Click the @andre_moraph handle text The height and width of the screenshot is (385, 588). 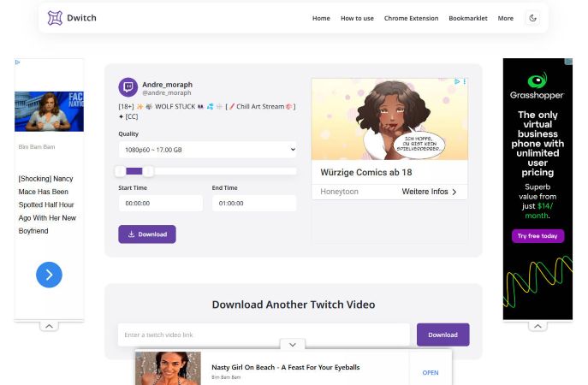click(167, 93)
